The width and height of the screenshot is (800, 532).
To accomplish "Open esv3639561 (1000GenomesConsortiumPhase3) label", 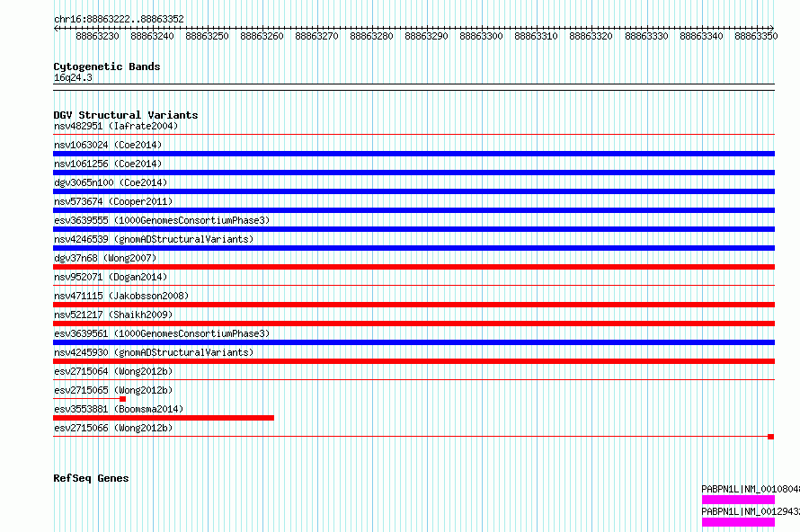I will [162, 333].
